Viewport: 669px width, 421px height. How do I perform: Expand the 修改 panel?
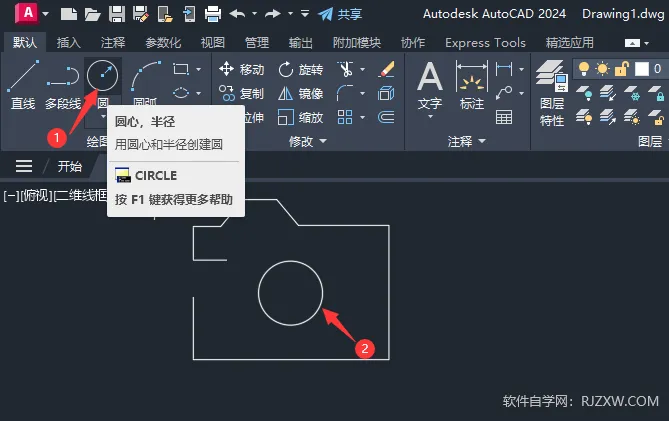(307, 141)
